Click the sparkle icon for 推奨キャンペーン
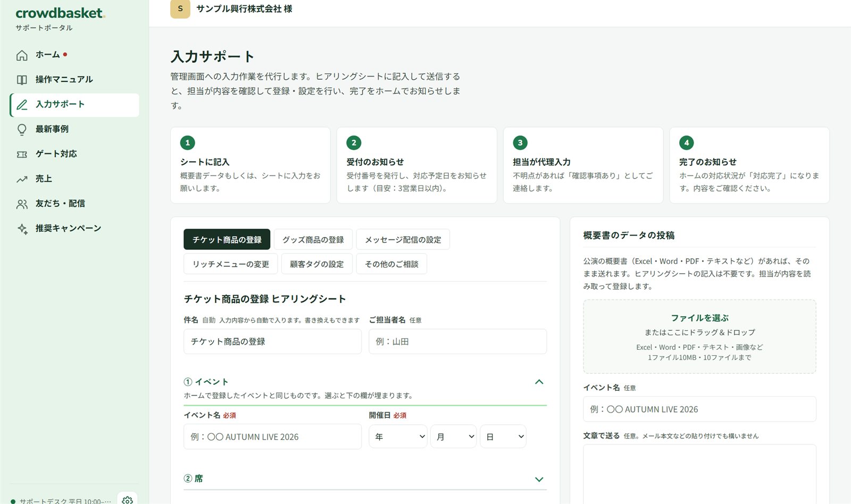This screenshot has height=504, width=851. click(22, 229)
